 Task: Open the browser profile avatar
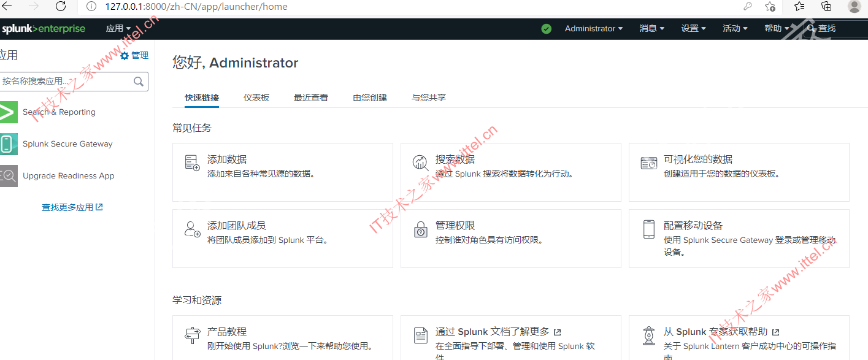pyautogui.click(x=854, y=7)
